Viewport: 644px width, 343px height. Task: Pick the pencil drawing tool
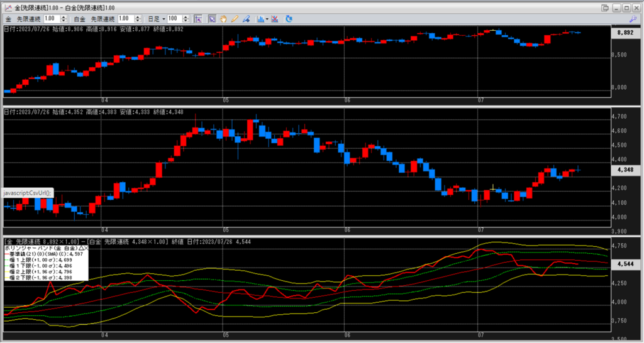click(x=235, y=19)
